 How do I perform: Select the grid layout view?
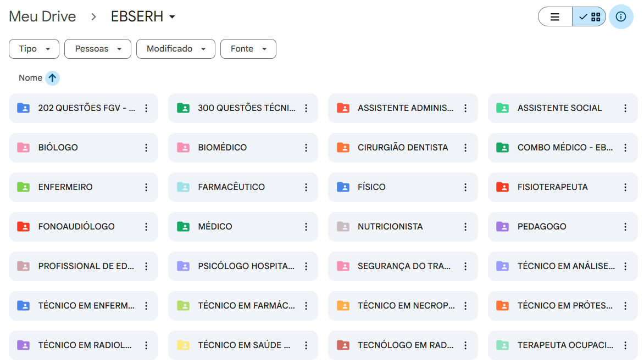click(590, 17)
